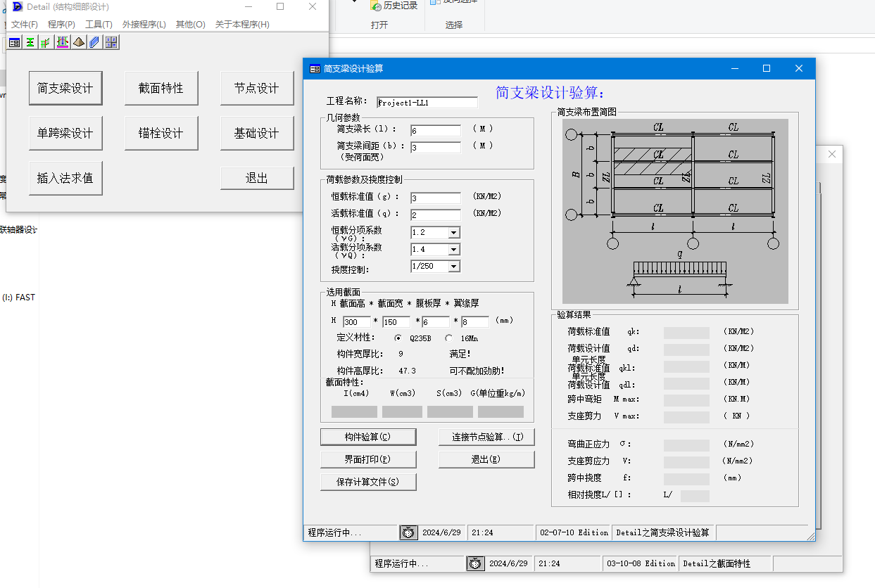
Task: Select the I-beam section properties toolbar icon
Action: [30, 42]
